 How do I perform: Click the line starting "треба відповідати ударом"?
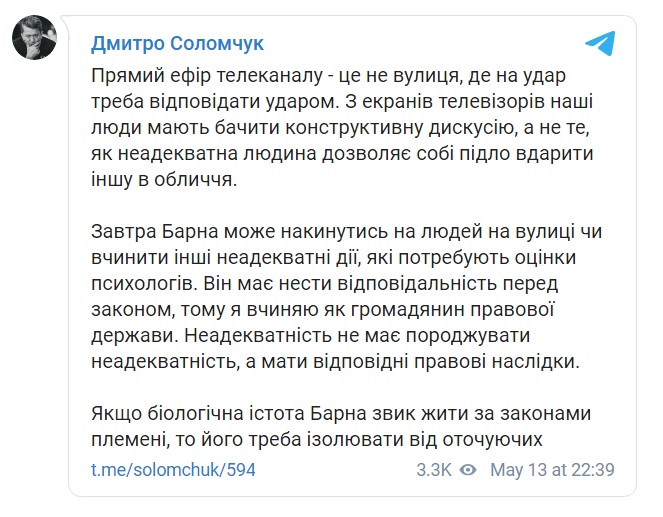[342, 102]
